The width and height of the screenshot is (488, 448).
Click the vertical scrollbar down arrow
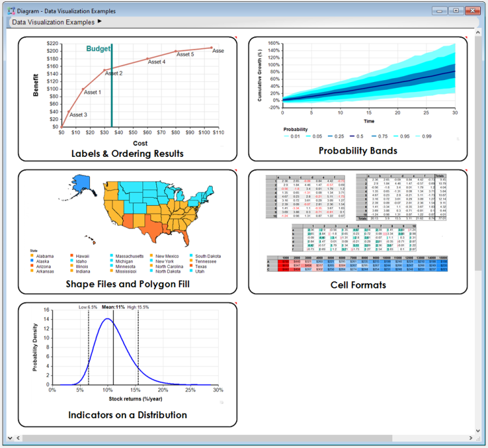[x=478, y=431]
